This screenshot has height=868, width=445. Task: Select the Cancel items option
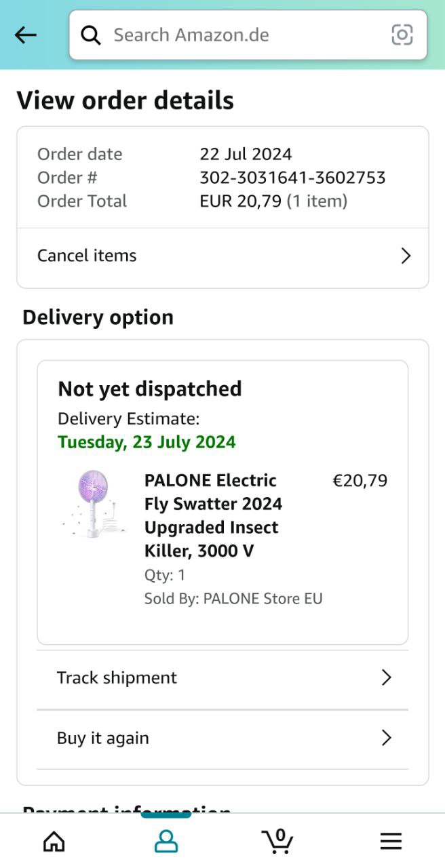pos(87,256)
